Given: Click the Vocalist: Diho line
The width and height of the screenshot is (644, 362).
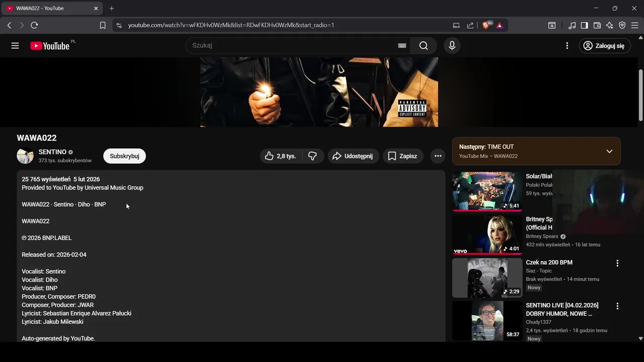Looking at the screenshot, I should click(x=40, y=280).
